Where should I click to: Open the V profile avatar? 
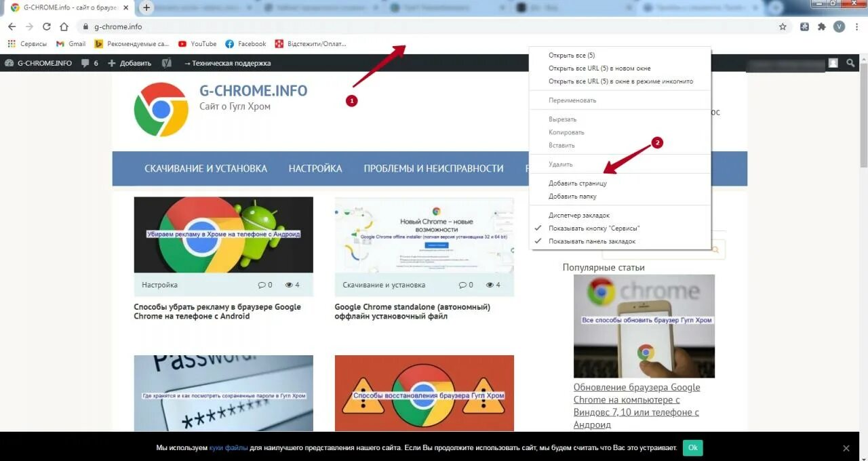coord(840,26)
